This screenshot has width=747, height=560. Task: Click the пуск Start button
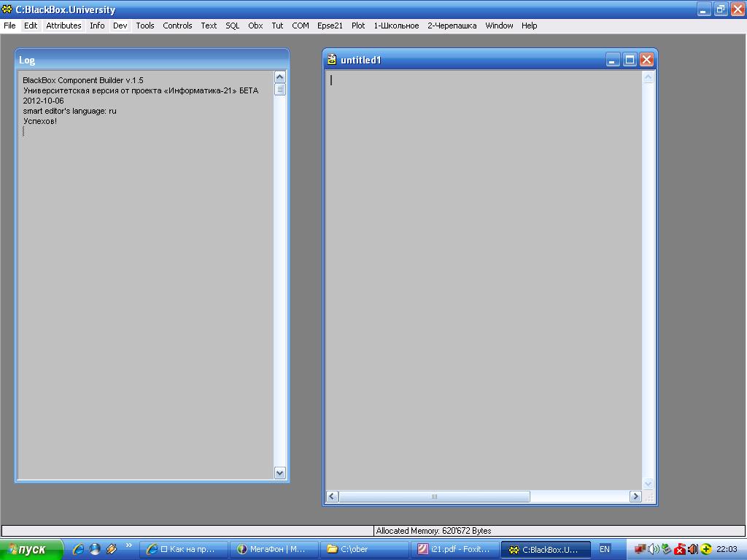click(31, 549)
